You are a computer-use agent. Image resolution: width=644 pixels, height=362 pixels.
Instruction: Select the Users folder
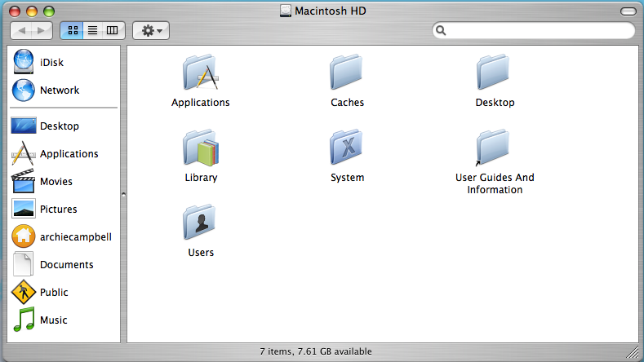coord(199,222)
